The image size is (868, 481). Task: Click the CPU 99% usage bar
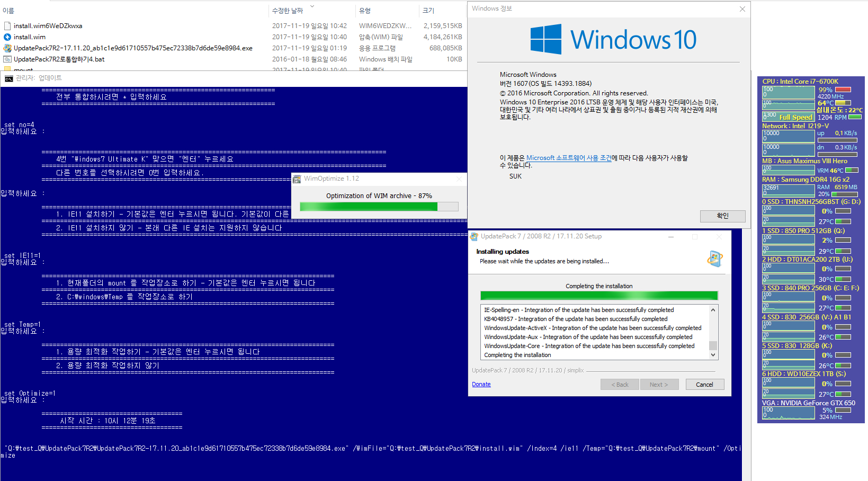point(843,90)
